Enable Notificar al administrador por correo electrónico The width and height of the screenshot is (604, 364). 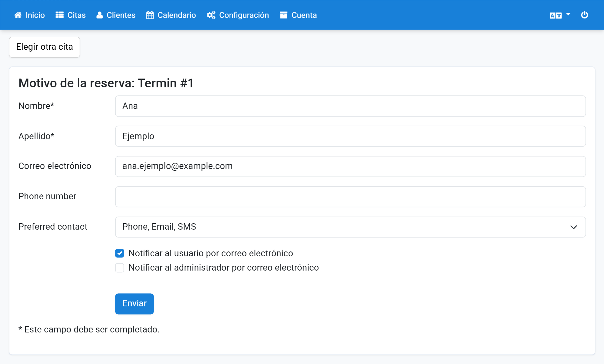120,268
